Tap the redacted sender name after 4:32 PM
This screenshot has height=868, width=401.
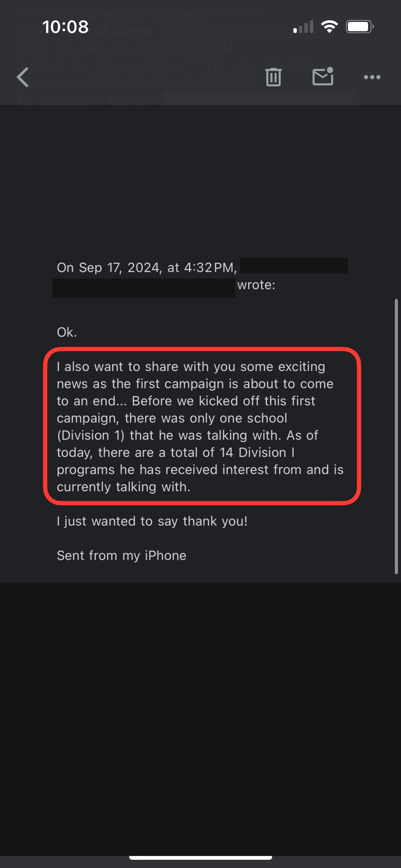coord(294,266)
